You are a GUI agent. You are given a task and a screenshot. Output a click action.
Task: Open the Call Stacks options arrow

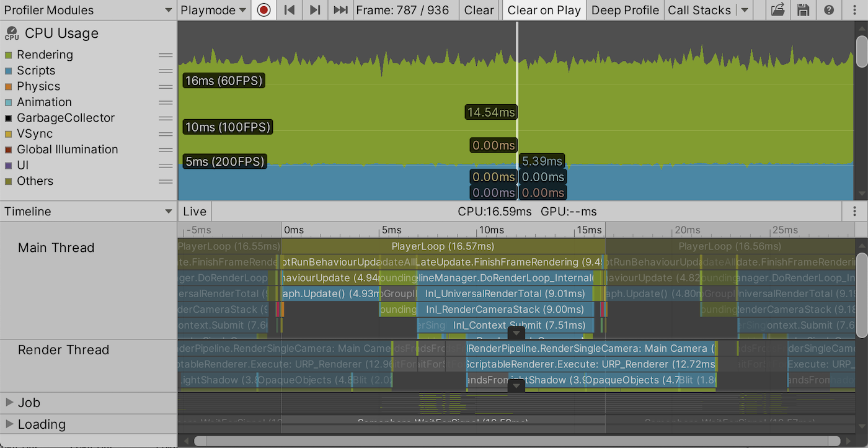[x=745, y=10]
